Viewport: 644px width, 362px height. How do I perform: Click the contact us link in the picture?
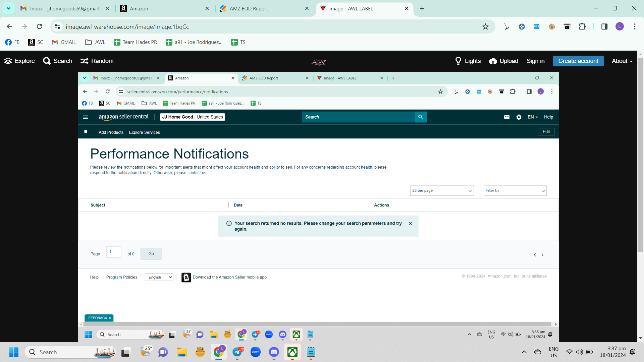point(197,173)
